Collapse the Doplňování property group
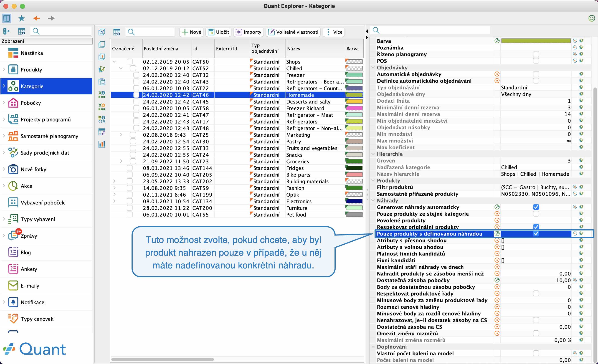 coord(373,347)
